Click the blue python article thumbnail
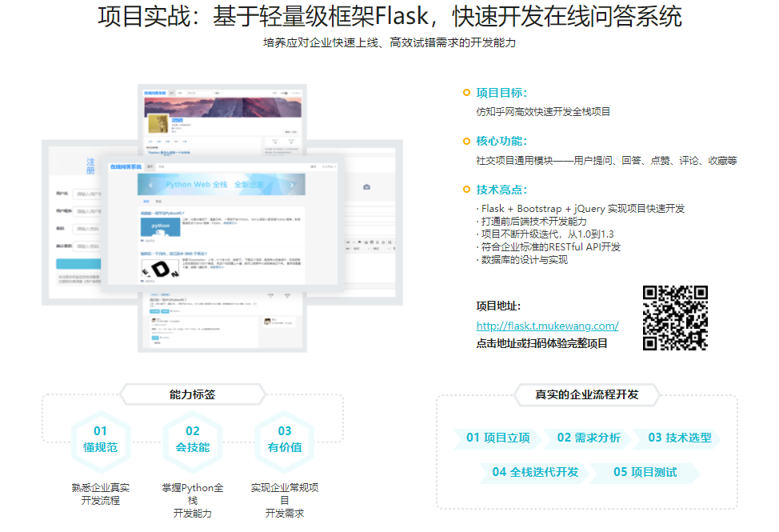This screenshot has height=532, width=779. coord(160,227)
